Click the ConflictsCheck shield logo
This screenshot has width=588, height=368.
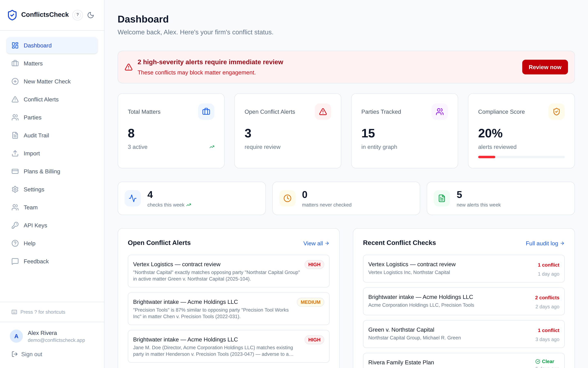coord(12,15)
